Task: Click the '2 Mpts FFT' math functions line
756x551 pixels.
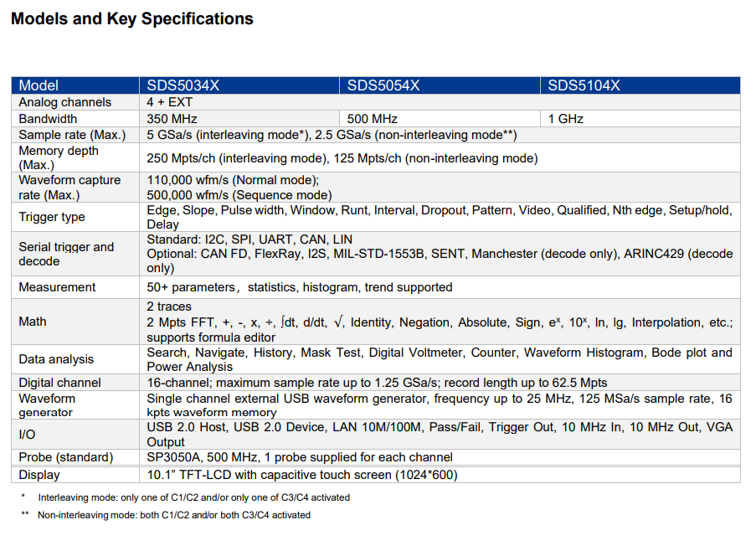Action: tap(440, 322)
